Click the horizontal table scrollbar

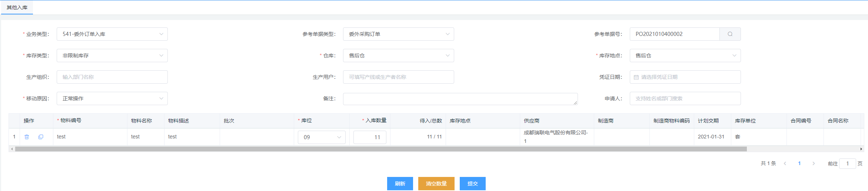(380, 149)
